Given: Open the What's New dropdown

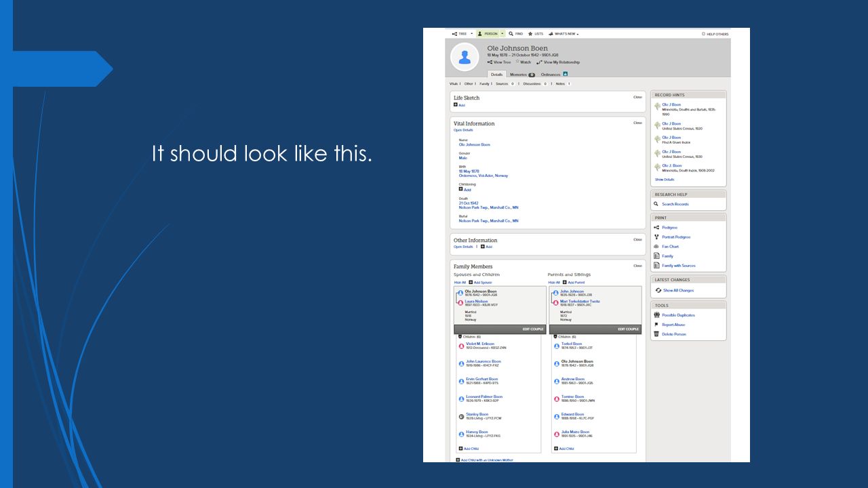Looking at the screenshot, I should point(564,33).
